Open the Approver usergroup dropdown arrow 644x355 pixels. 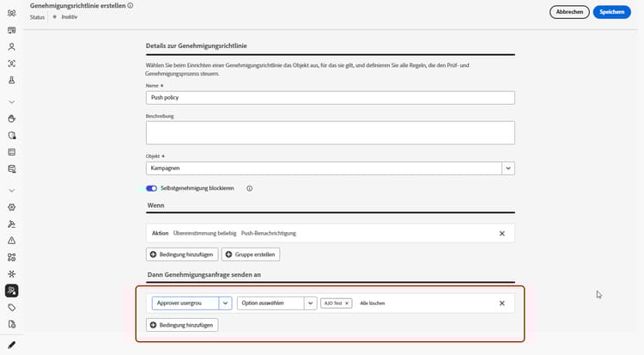coord(225,303)
